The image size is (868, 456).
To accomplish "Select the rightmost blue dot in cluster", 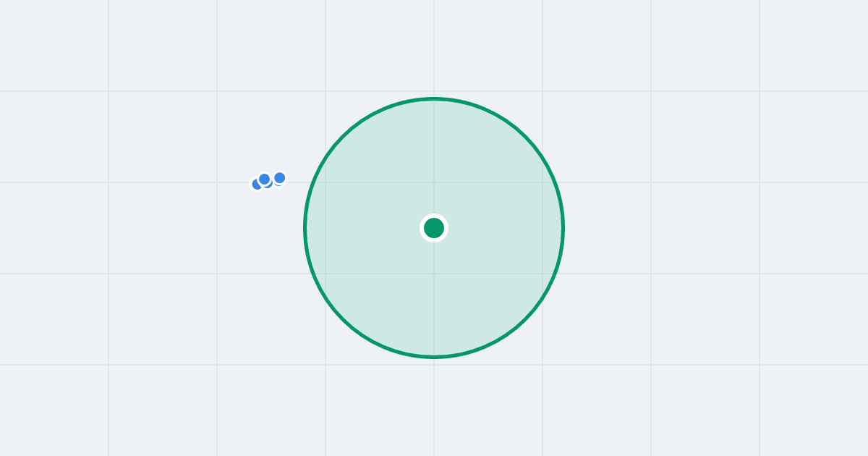I will (280, 177).
